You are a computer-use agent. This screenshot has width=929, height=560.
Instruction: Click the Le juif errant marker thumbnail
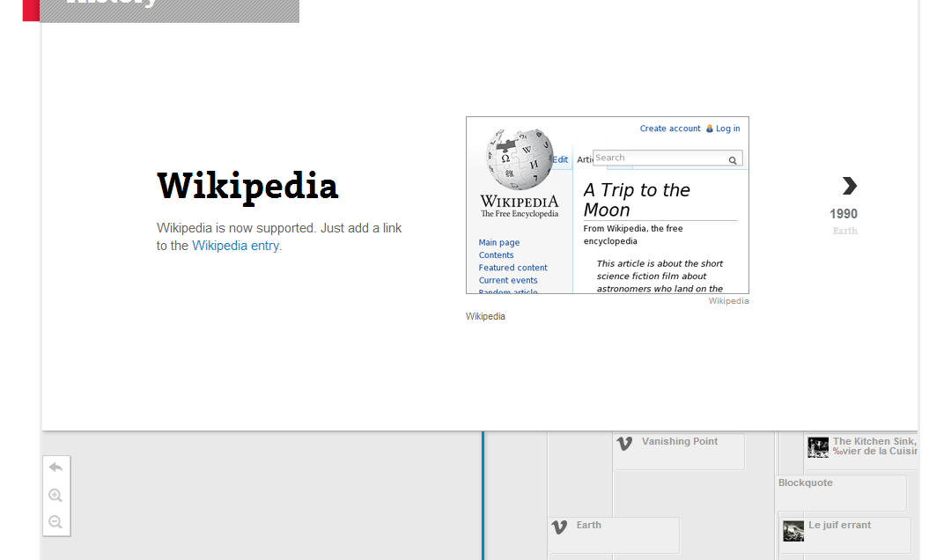click(x=793, y=531)
